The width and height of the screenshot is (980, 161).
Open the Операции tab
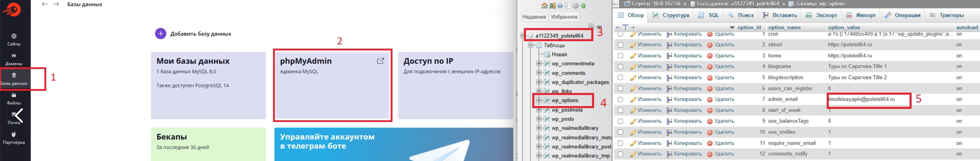tap(902, 15)
